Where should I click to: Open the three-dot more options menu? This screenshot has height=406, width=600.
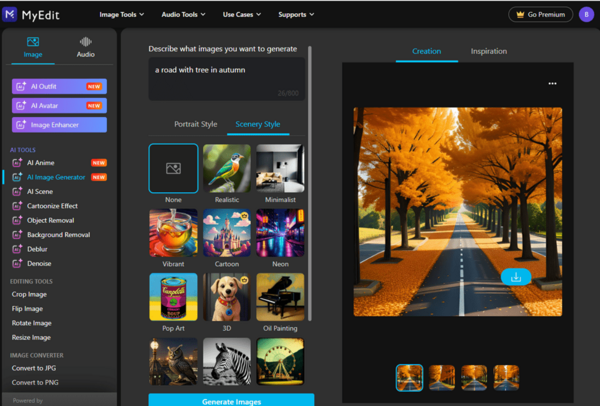tap(552, 83)
